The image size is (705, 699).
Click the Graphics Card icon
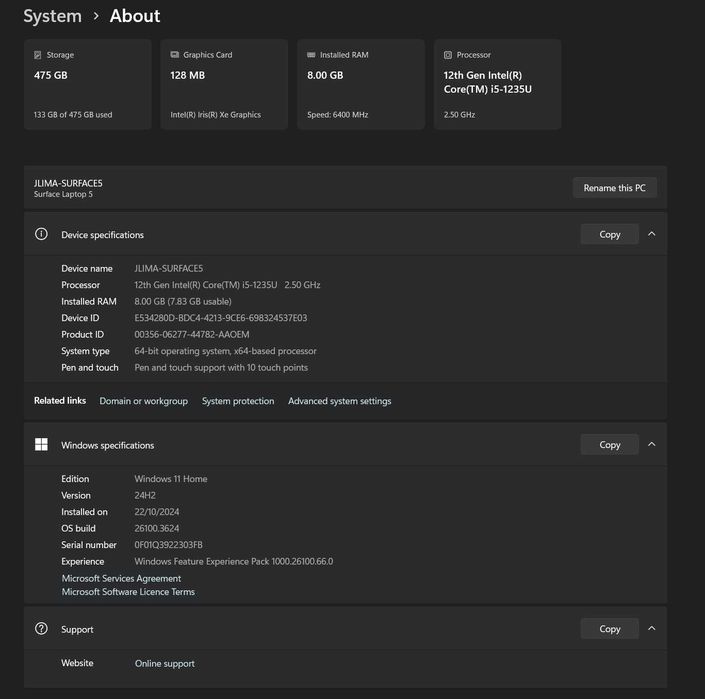point(175,55)
